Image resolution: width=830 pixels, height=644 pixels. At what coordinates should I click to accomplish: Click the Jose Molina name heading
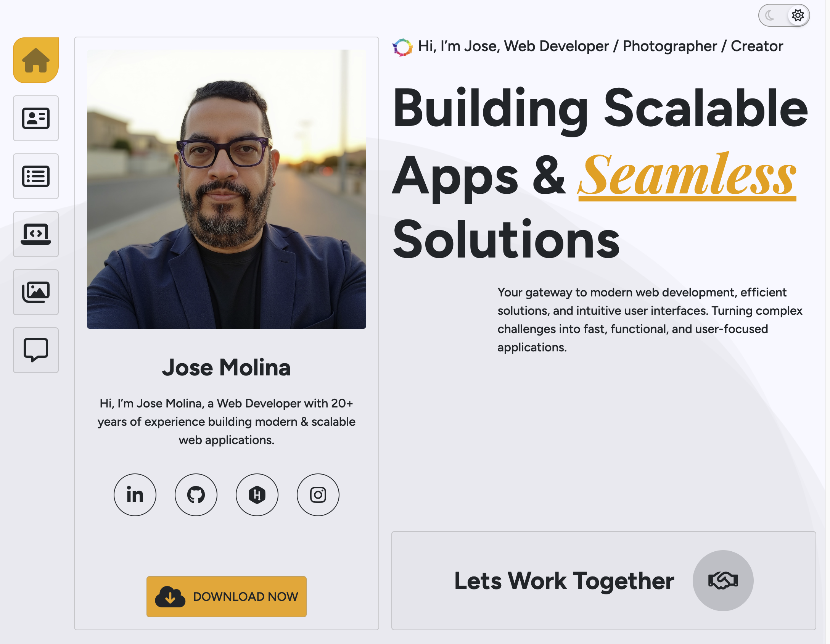227,367
